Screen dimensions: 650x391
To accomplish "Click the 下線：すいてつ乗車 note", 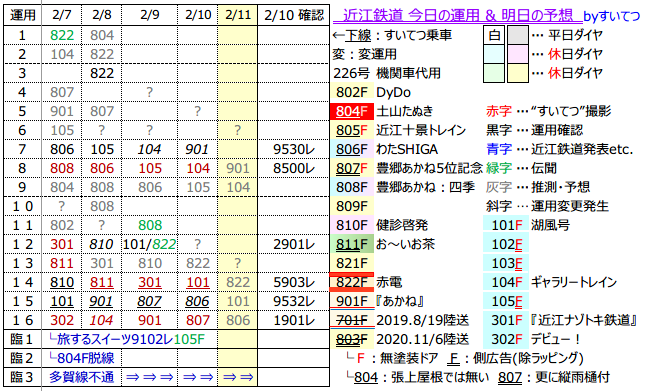I will click(x=392, y=35).
